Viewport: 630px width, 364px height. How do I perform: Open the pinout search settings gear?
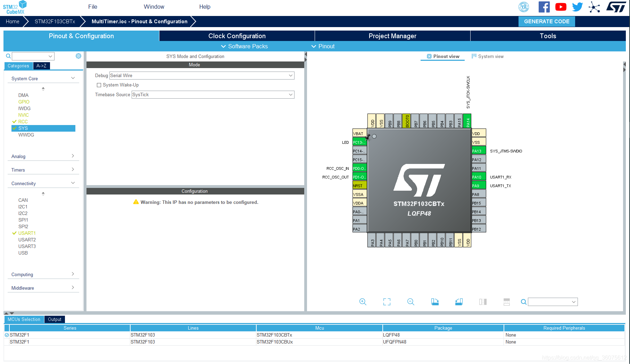[x=78, y=56]
